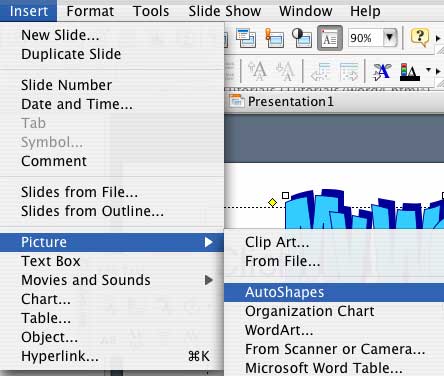Toggle the Grayscale view toolbar icon
This screenshot has height=376, width=444.
(302, 38)
